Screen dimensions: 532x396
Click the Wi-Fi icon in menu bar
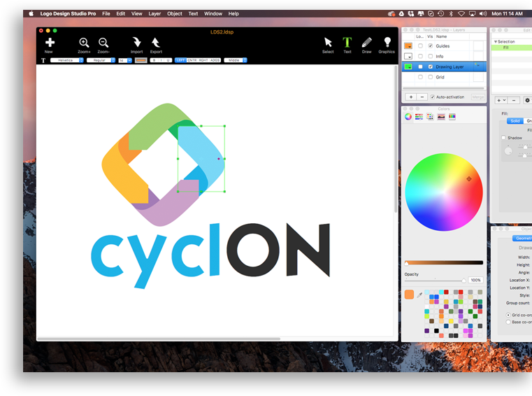pyautogui.click(x=461, y=13)
